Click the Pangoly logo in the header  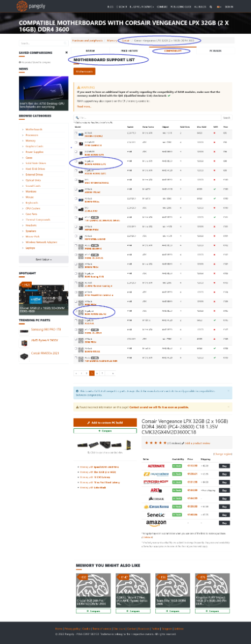pos(29,7)
